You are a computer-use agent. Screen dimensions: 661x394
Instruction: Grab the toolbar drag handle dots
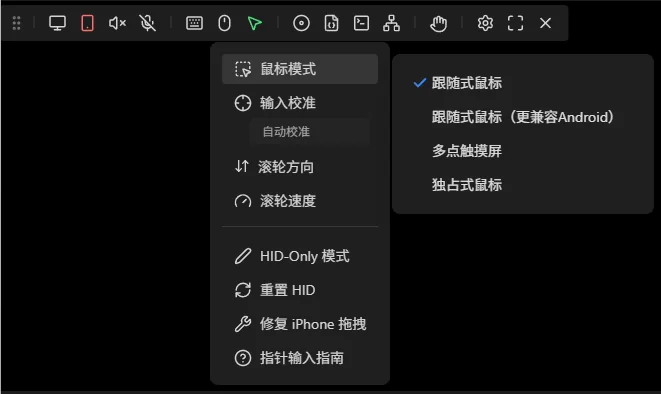(16, 23)
